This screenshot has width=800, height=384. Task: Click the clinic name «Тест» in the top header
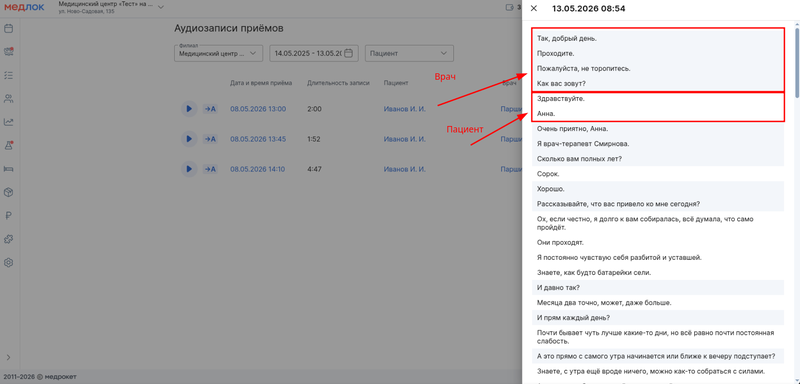(x=106, y=4)
